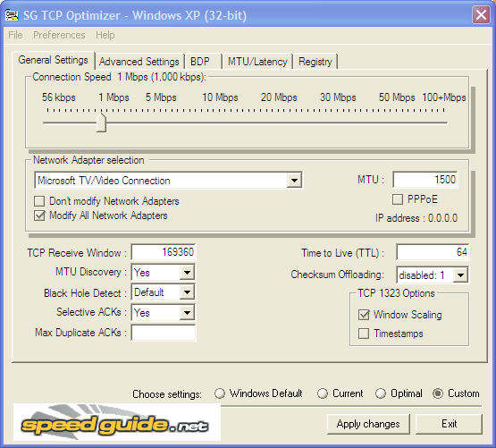Viewport: 496px width, 448px height.
Task: Expand the Selective ACKs dropdown
Action: 187,312
